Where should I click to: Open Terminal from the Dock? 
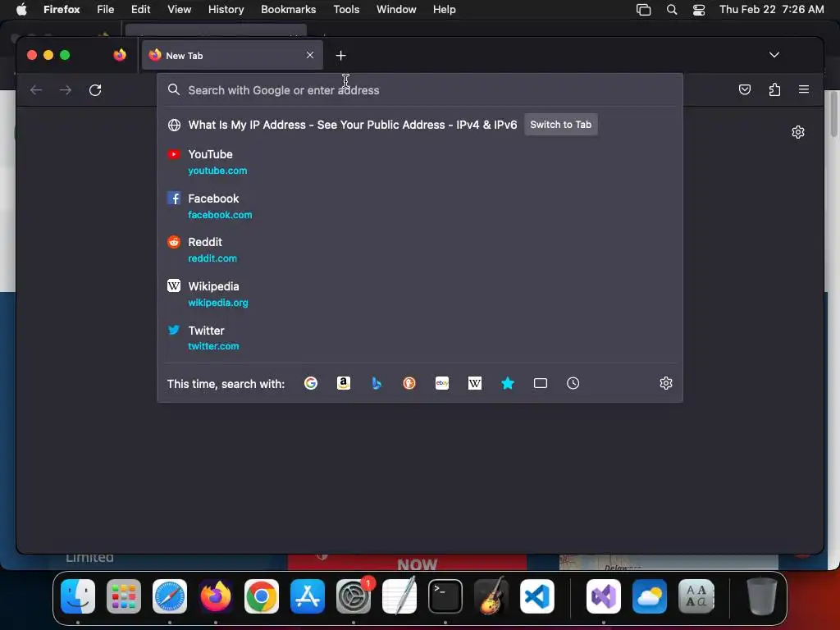point(445,596)
